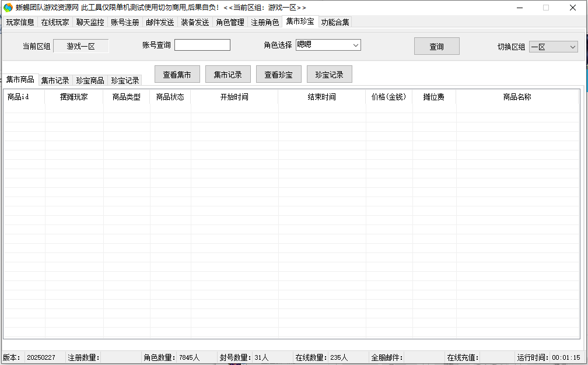Switch to the 功能合集 tab
The height and width of the screenshot is (365, 588).
[x=335, y=23]
